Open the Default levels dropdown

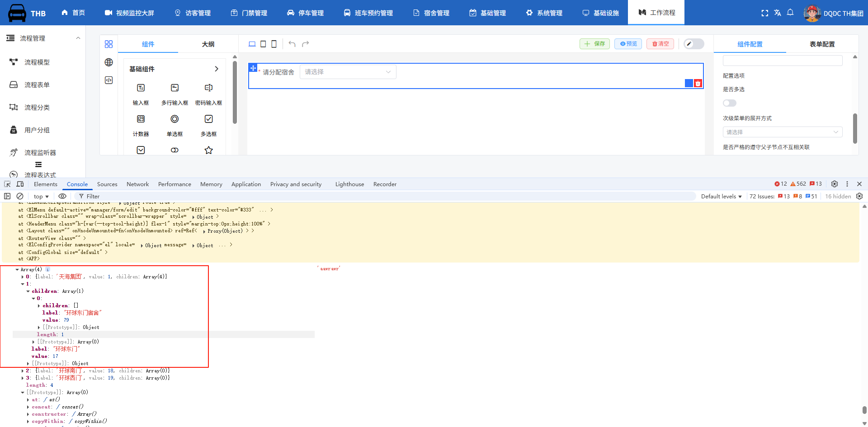[722, 196]
